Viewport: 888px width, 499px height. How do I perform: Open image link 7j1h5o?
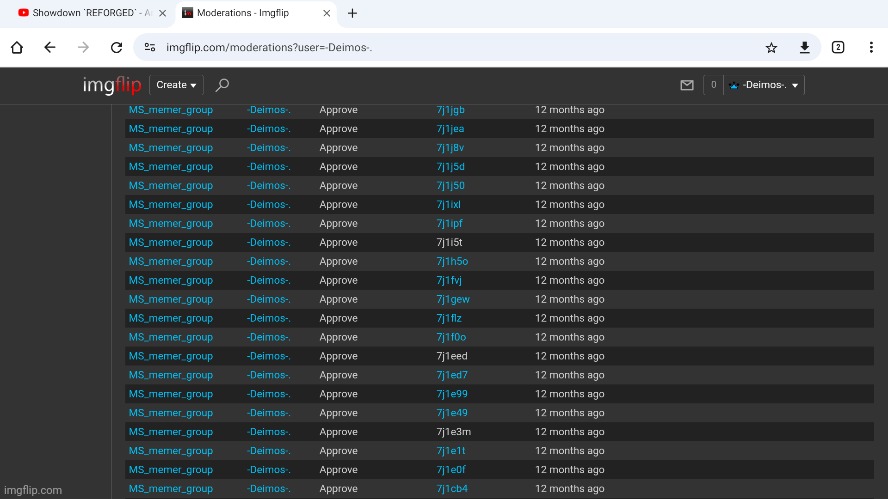452,261
